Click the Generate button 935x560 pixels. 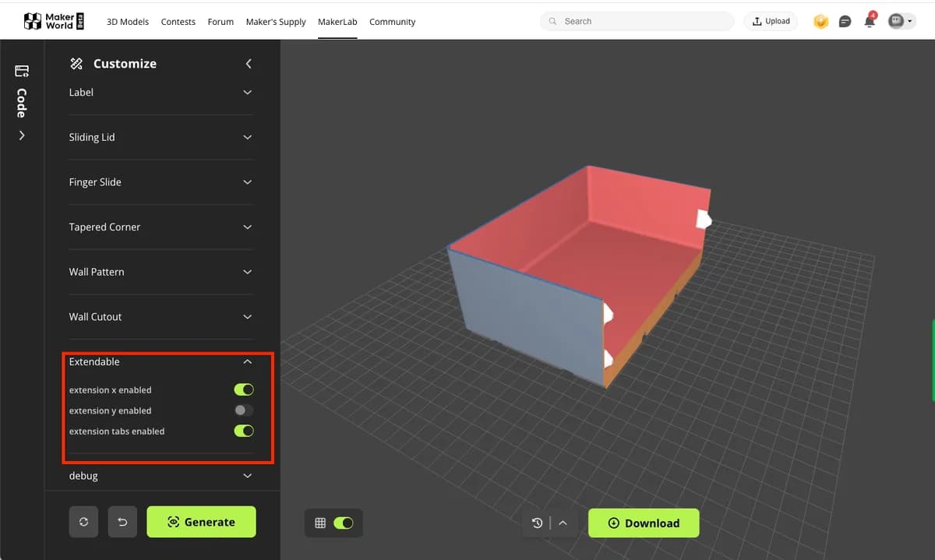pyautogui.click(x=201, y=522)
